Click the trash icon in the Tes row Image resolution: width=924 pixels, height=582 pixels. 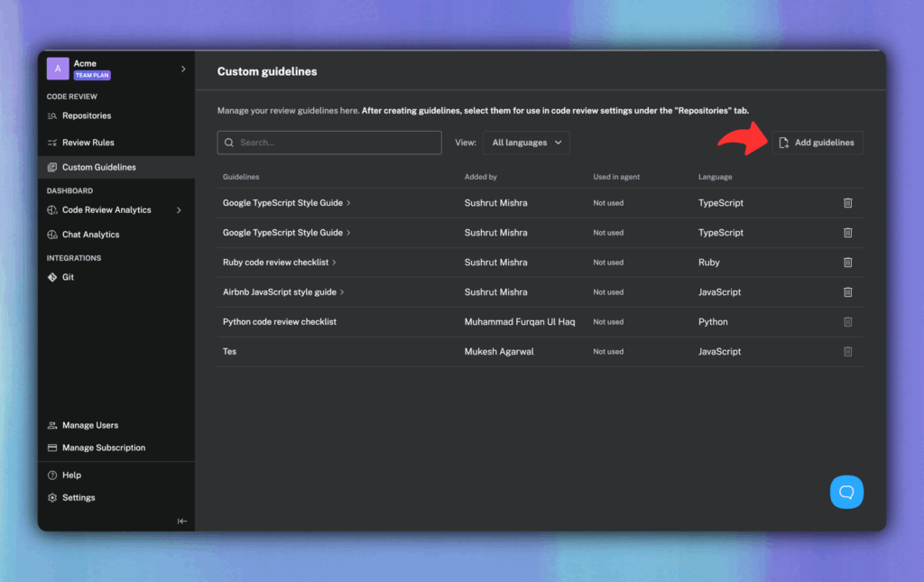[847, 352]
